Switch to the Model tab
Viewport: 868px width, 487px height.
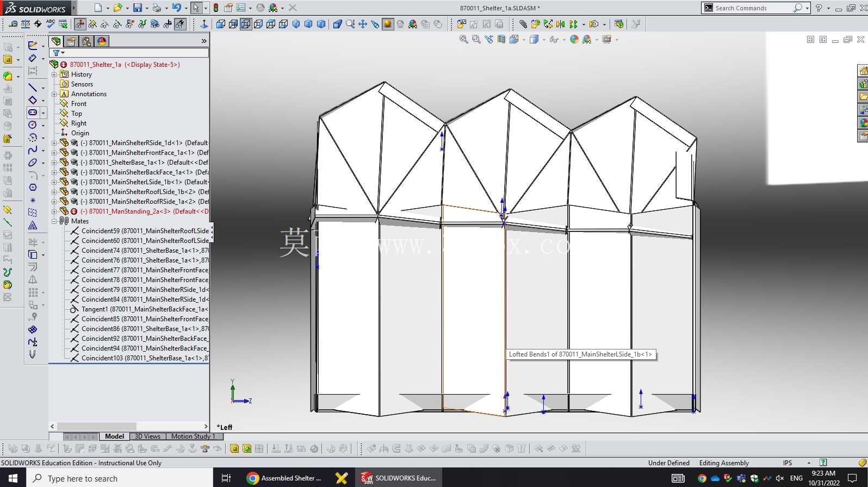[114, 436]
